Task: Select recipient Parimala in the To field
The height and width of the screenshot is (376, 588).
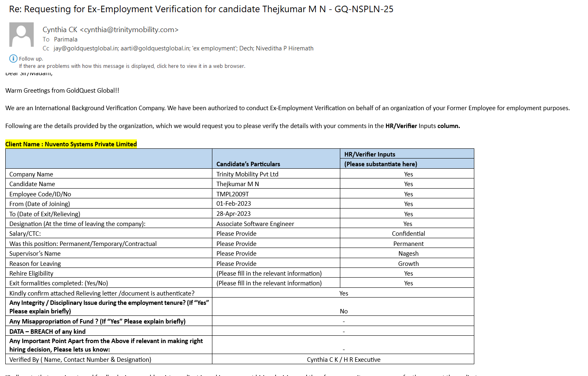Action: coord(65,39)
